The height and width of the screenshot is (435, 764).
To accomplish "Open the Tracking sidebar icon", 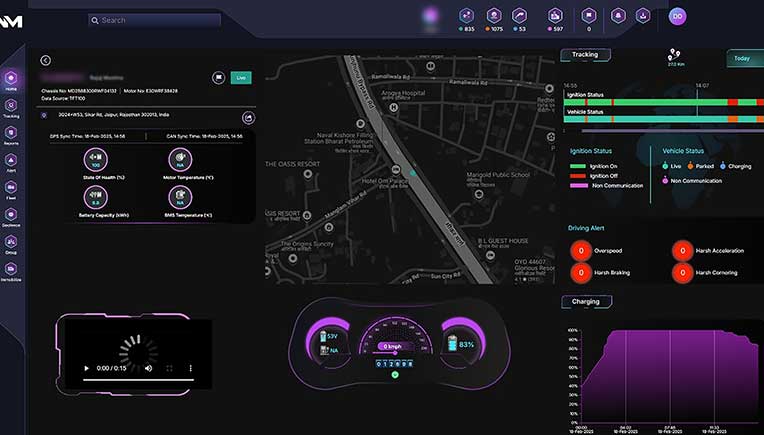I will (11, 106).
